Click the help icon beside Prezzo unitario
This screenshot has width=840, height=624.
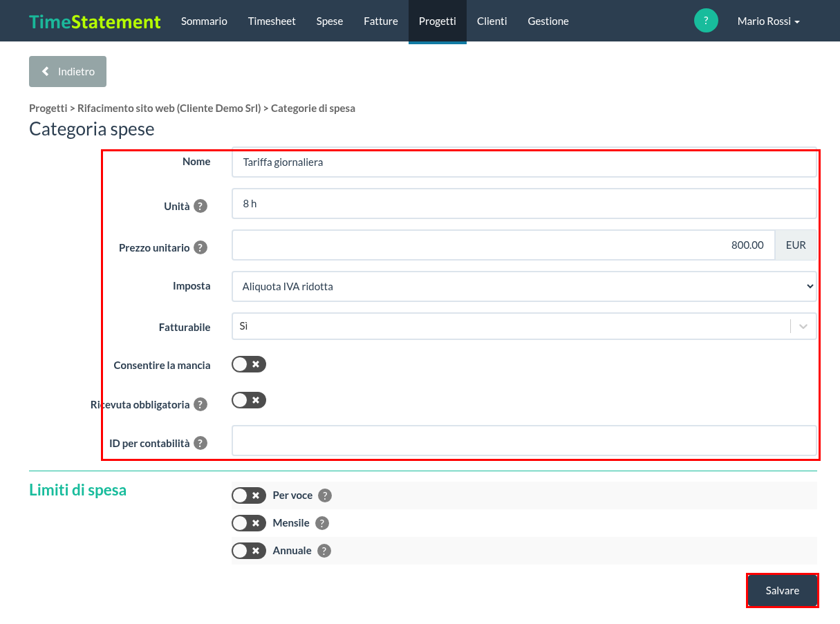(x=200, y=247)
